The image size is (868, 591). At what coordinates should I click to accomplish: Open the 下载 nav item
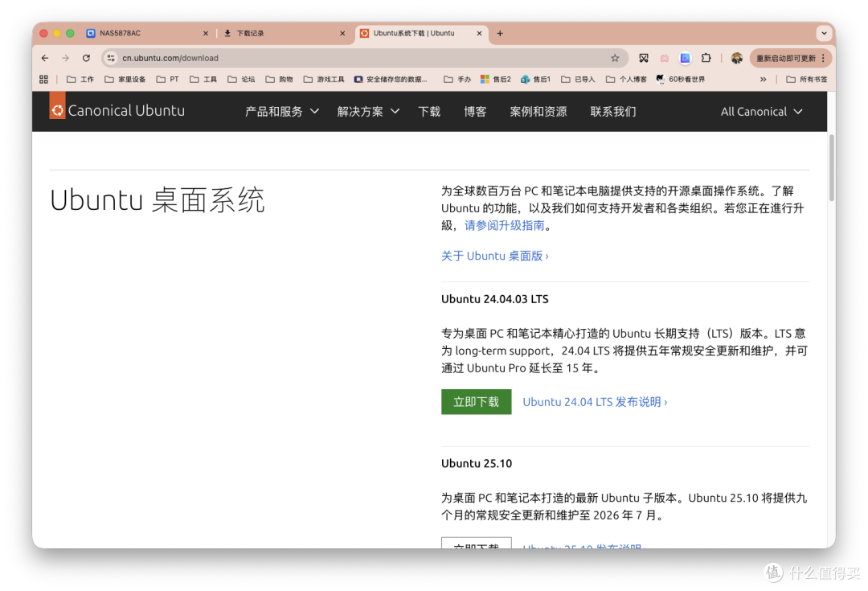click(429, 111)
